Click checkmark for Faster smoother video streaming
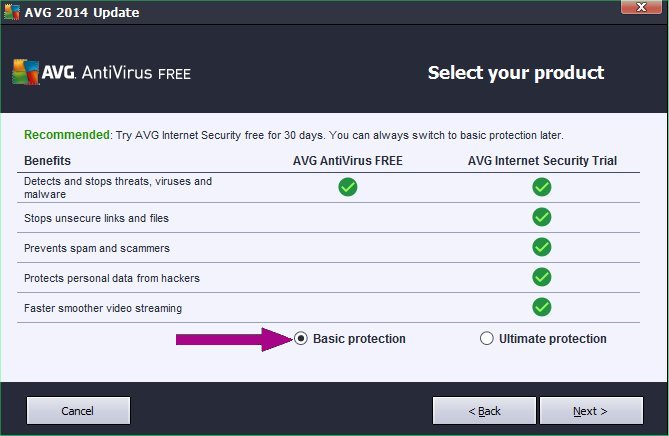 [x=542, y=307]
